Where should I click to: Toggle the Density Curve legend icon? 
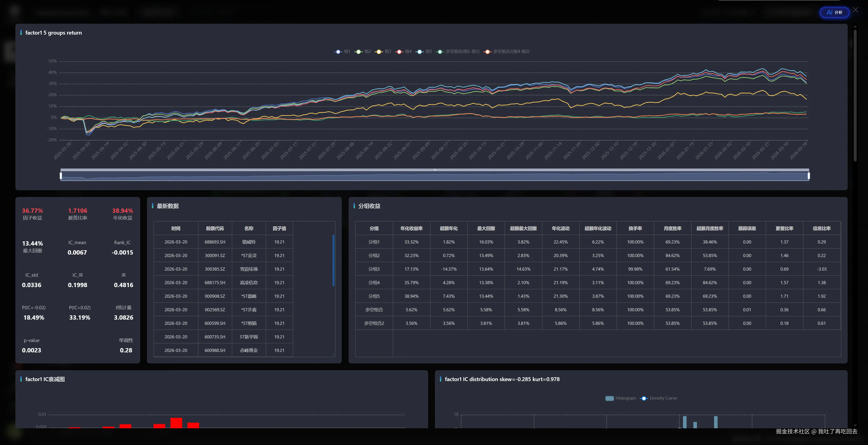coord(644,398)
